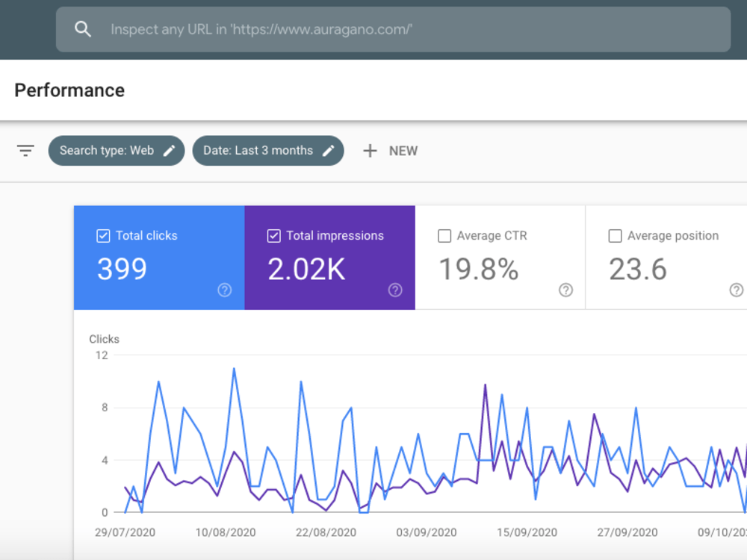Image resolution: width=747 pixels, height=560 pixels.
Task: Select the 23.6 average position value
Action: pos(638,269)
